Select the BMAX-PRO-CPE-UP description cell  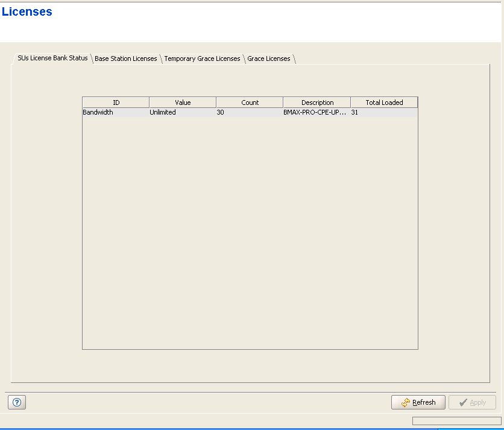tap(316, 112)
